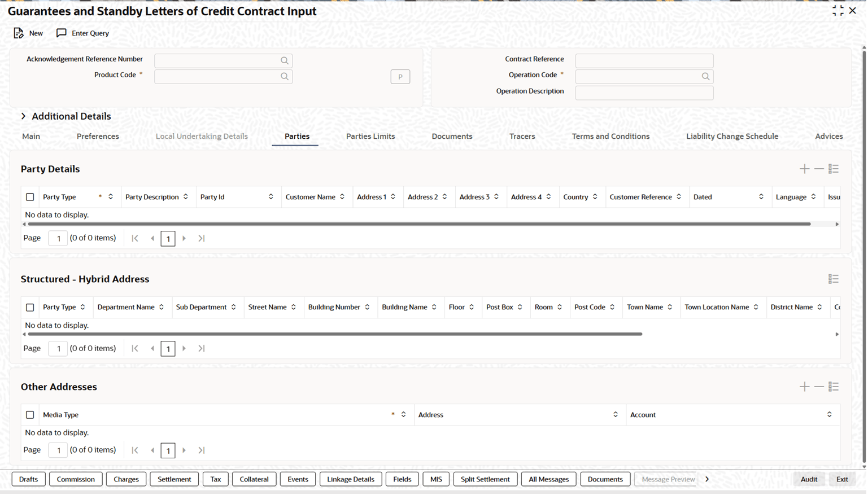Switch to the Preferences tab
868x495 pixels.
[x=98, y=136]
